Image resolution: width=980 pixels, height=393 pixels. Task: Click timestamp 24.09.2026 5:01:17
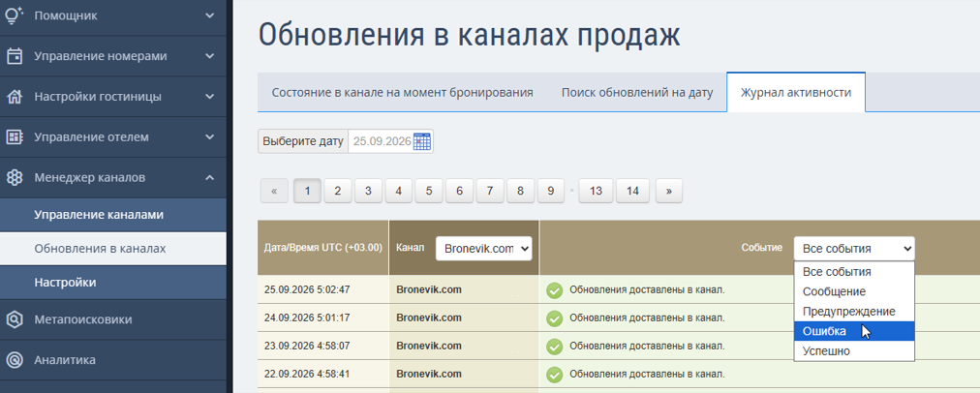tap(307, 318)
